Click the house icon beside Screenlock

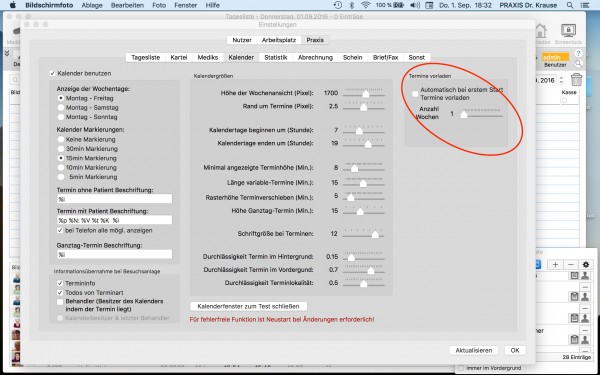[x=541, y=31]
